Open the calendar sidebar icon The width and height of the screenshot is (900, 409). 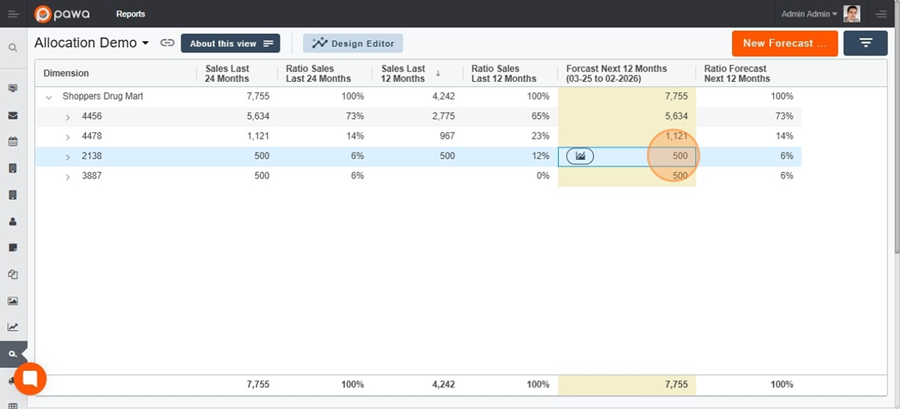(13, 142)
